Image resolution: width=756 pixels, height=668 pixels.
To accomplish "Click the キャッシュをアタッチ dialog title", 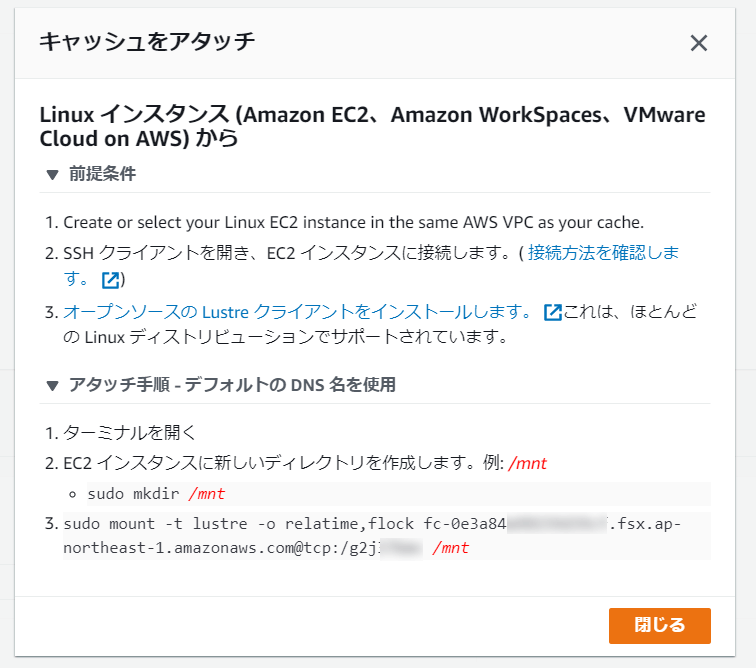I will point(147,41).
